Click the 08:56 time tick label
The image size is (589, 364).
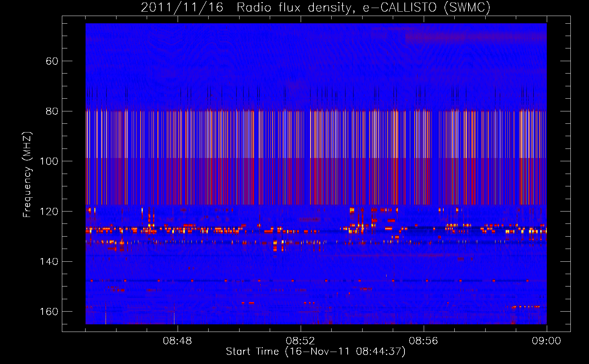pos(423,341)
